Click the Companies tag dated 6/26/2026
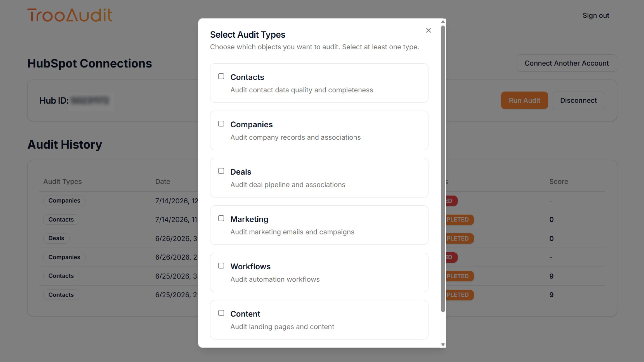 (64, 257)
